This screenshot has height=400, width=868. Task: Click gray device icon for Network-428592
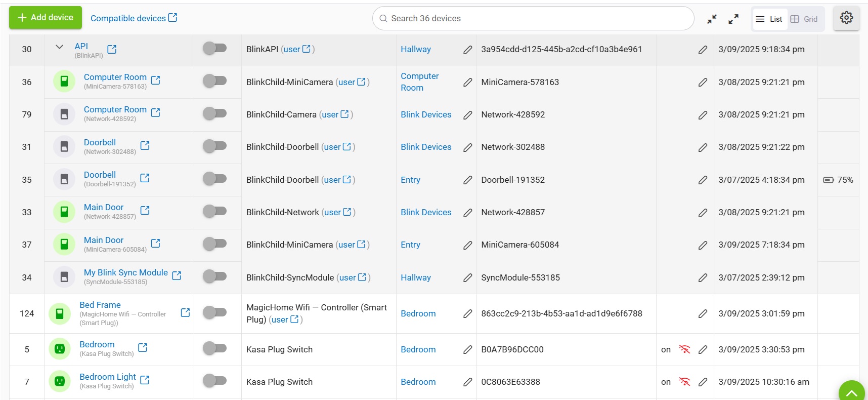[64, 114]
